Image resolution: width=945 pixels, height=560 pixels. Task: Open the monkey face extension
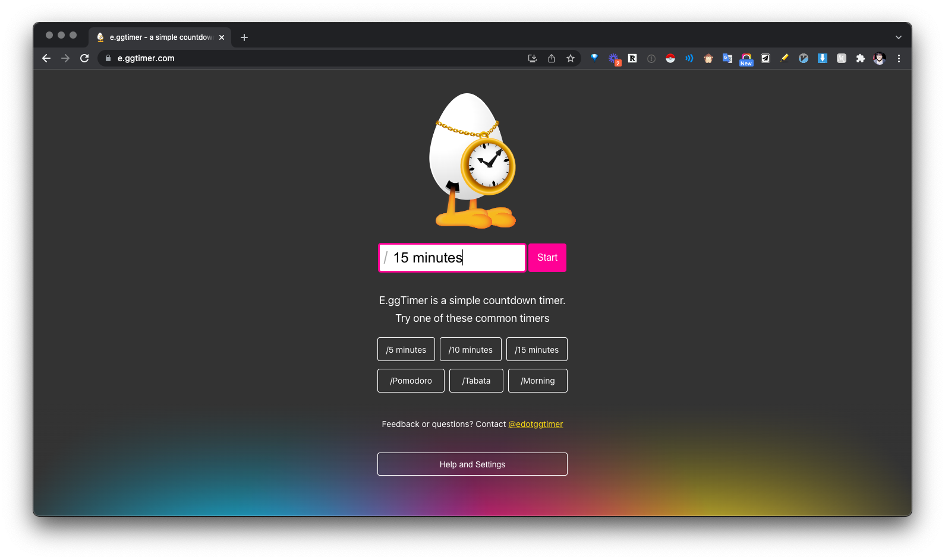click(708, 58)
